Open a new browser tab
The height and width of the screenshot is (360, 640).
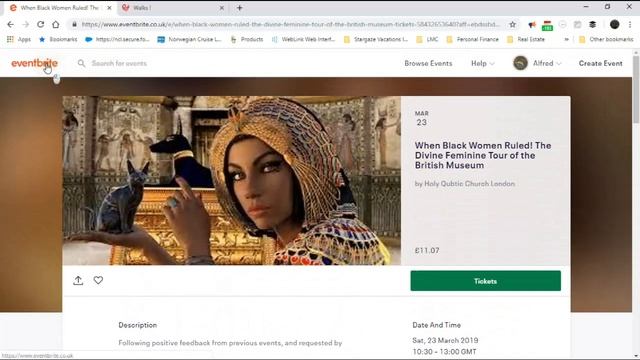pos(240,8)
